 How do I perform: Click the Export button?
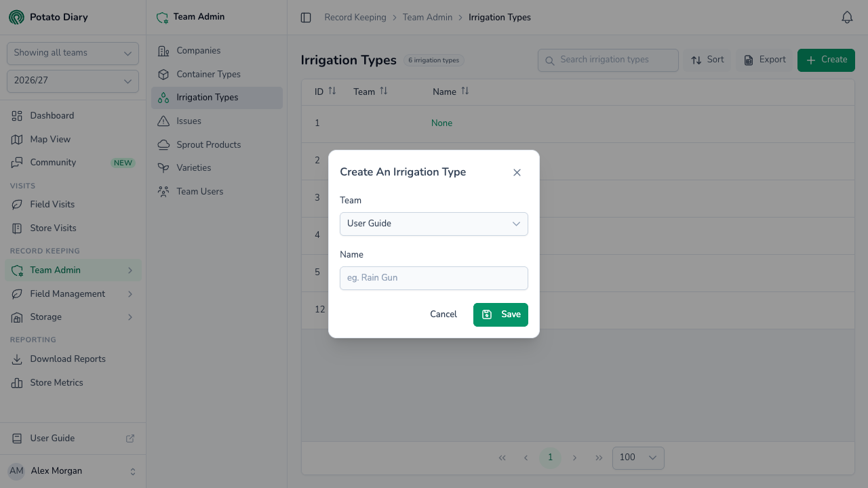(764, 60)
